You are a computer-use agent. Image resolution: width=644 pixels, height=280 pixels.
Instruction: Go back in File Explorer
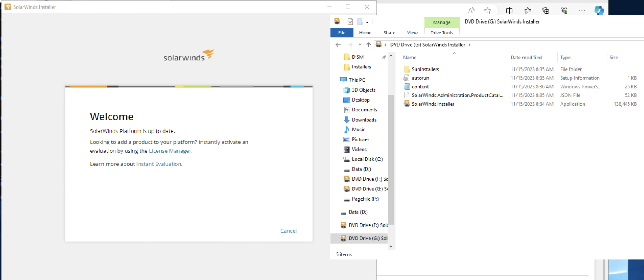point(338,45)
